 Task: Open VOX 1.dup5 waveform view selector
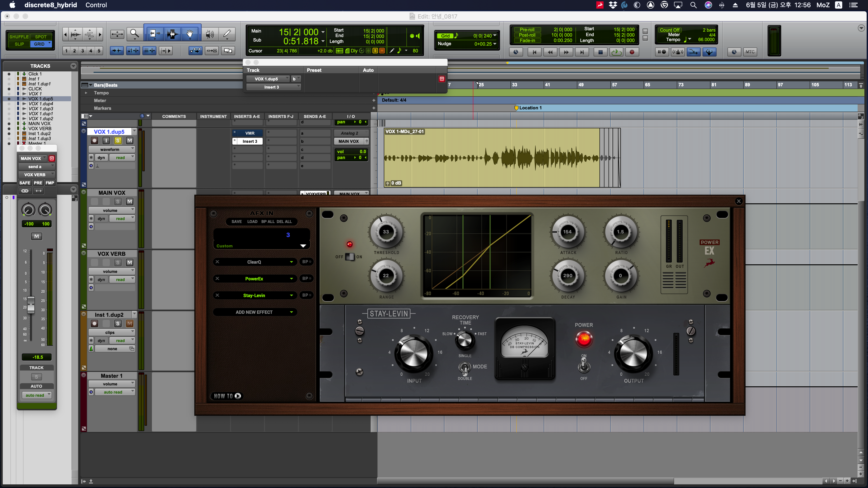coord(111,149)
